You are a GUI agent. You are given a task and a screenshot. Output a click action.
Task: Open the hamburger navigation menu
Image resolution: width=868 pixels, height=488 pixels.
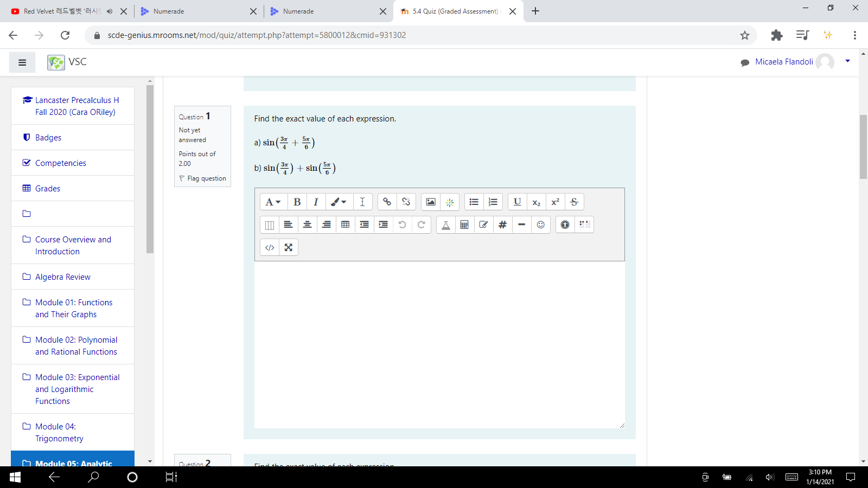(x=22, y=62)
